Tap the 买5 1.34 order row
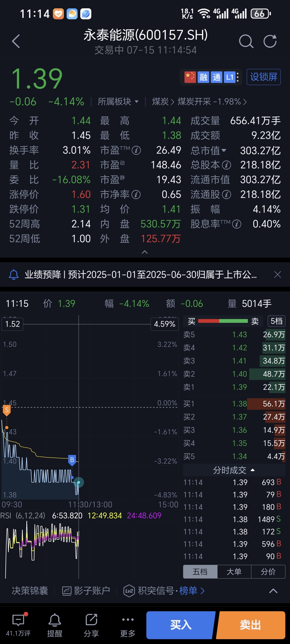The image size is (290, 644). [x=234, y=456]
